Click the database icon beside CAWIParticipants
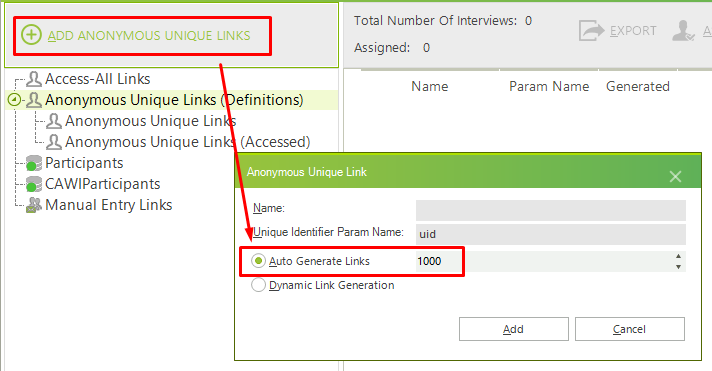Viewport: 712px width, 371px height. [x=34, y=184]
